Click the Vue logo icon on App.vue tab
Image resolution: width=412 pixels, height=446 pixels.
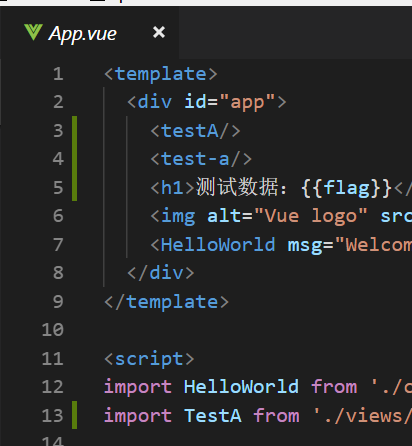tap(33, 32)
